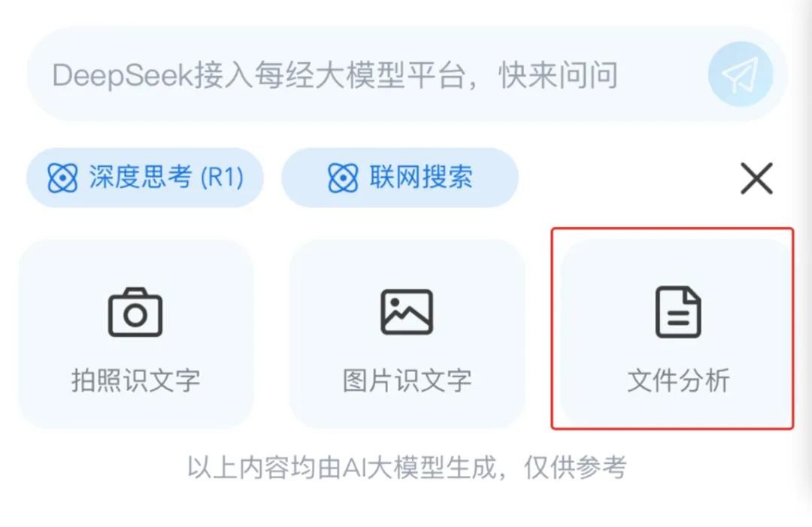The width and height of the screenshot is (812, 527).
Task: Tap the red-outlined 文件分析 card
Action: point(673,329)
